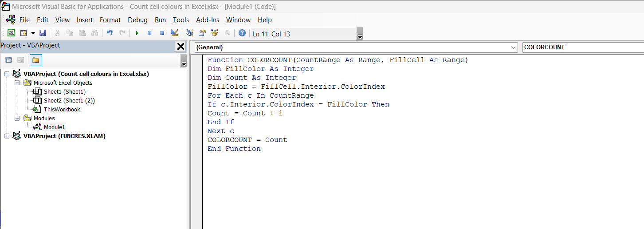Save the workbook with the floppy icon
The image size is (644, 229).
(43, 33)
